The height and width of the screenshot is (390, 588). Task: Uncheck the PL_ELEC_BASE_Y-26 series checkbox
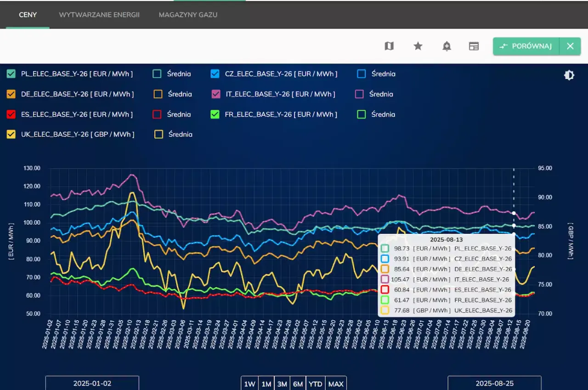pos(11,73)
